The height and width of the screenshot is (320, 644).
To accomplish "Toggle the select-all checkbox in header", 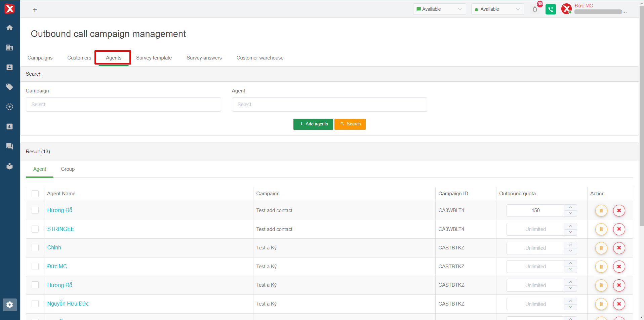I will pyautogui.click(x=35, y=194).
